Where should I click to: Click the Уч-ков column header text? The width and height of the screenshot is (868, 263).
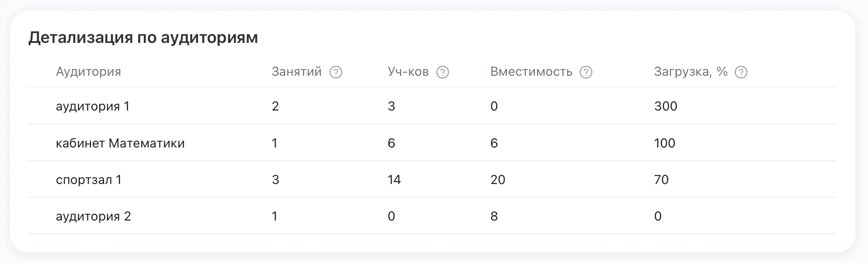[x=408, y=72]
